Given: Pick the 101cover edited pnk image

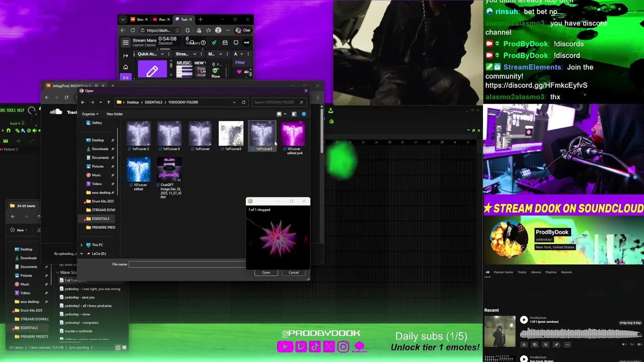Looking at the screenshot, I should click(293, 138).
